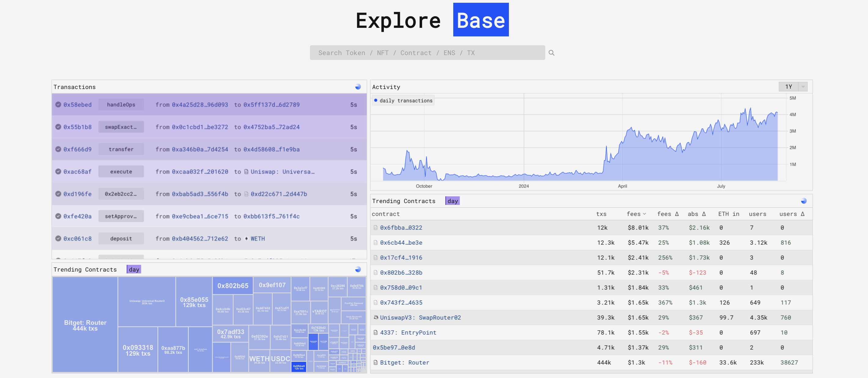
Task: Click the trending table spinner icon
Action: point(804,201)
